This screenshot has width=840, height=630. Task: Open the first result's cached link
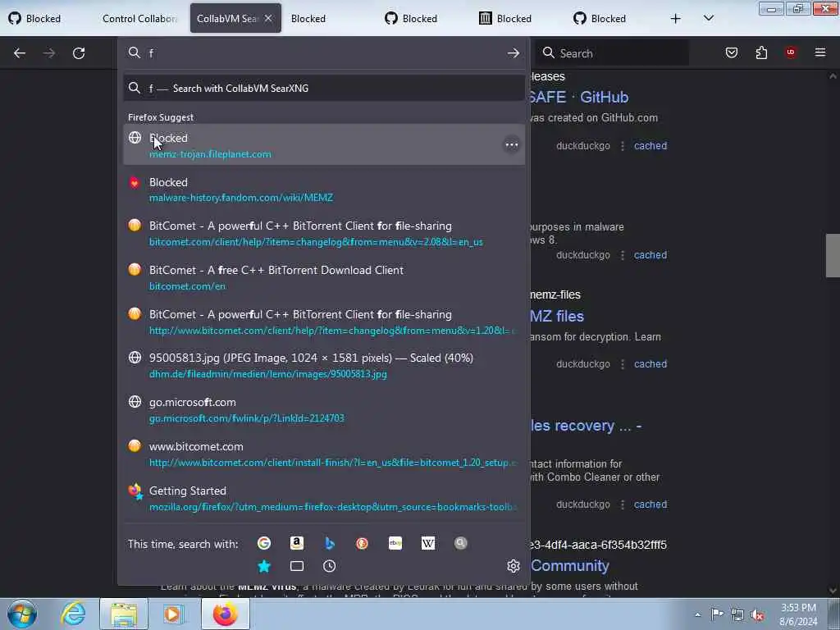coord(651,146)
